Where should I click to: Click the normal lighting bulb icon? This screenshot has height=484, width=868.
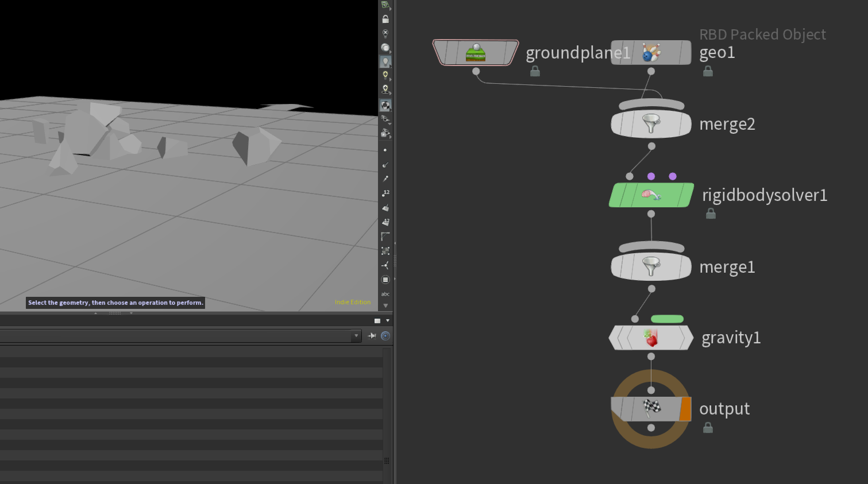point(385,61)
